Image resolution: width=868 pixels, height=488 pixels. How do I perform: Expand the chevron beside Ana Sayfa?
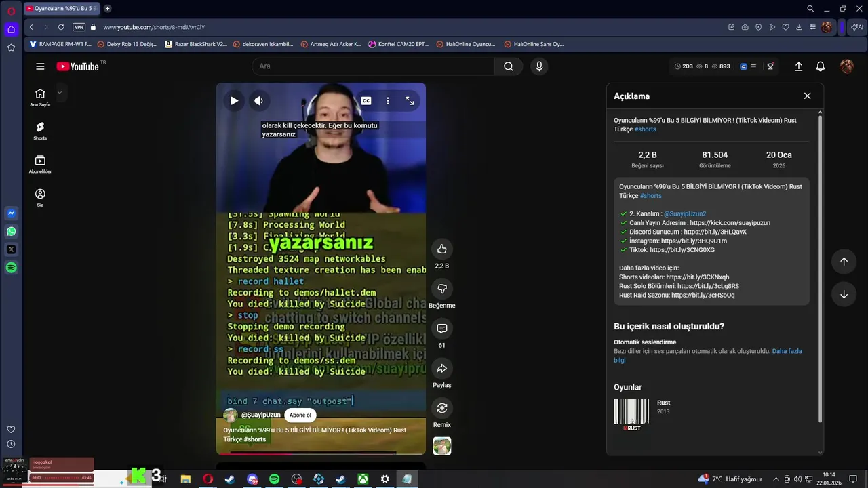pyautogui.click(x=59, y=93)
